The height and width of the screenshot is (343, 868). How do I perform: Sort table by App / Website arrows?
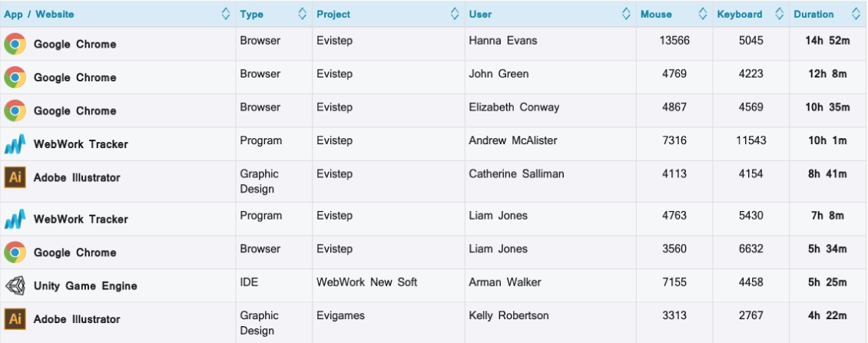pos(226,14)
